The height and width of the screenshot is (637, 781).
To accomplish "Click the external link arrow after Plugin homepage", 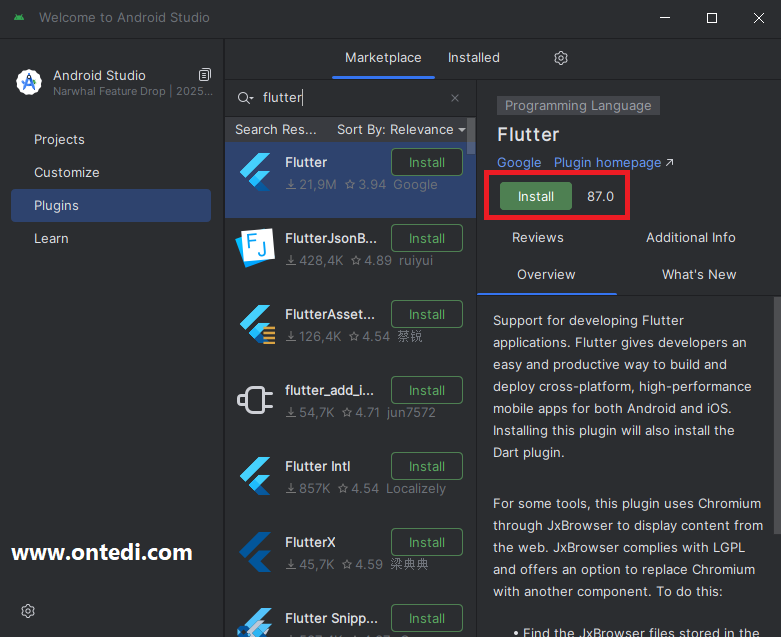I will point(669,162).
